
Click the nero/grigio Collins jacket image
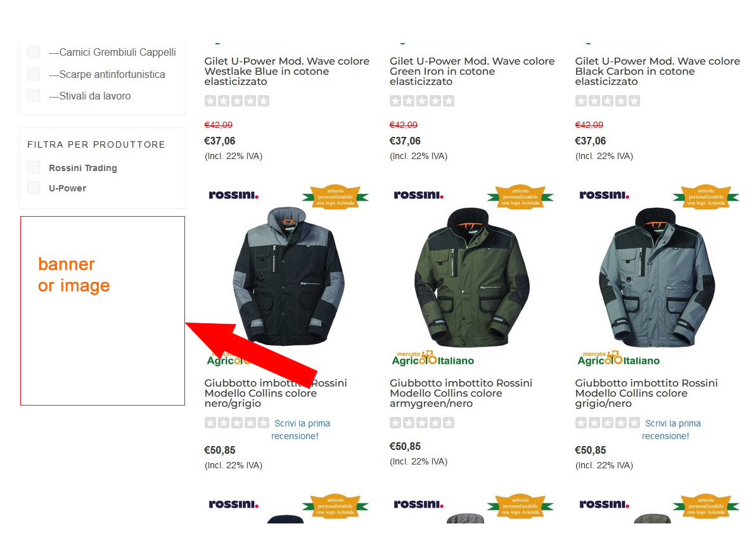coord(288,276)
